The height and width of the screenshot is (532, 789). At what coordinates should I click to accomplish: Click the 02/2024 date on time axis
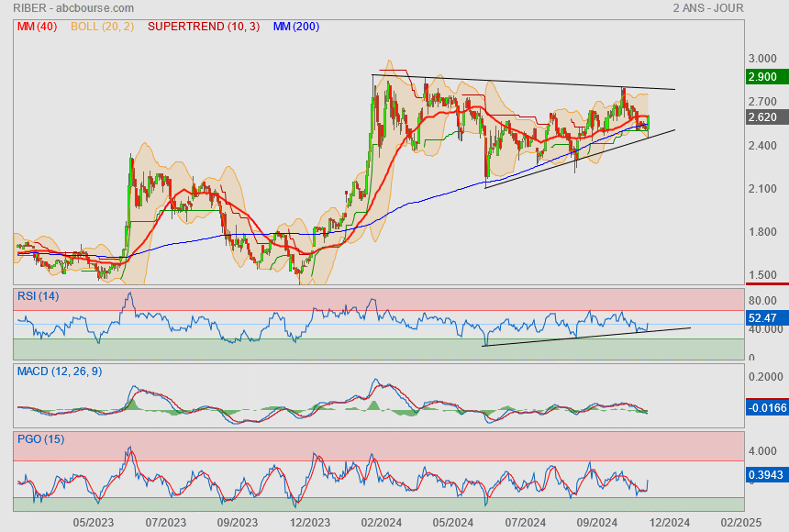point(380,522)
